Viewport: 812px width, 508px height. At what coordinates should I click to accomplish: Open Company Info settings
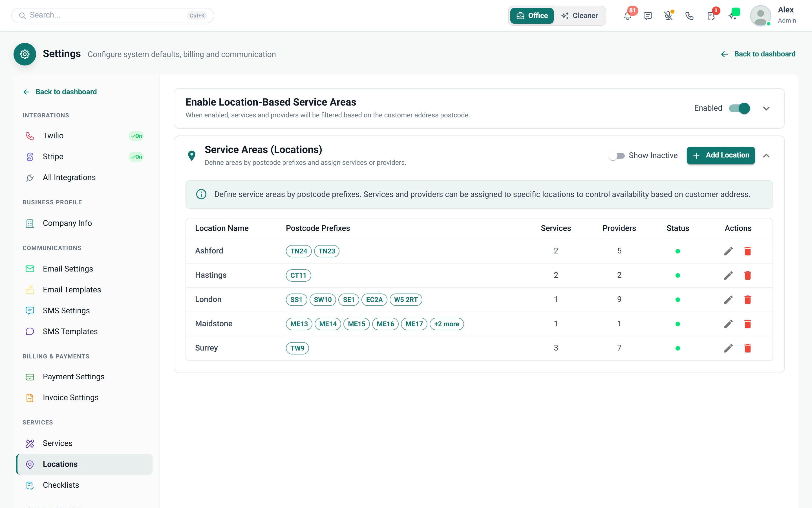(84, 223)
